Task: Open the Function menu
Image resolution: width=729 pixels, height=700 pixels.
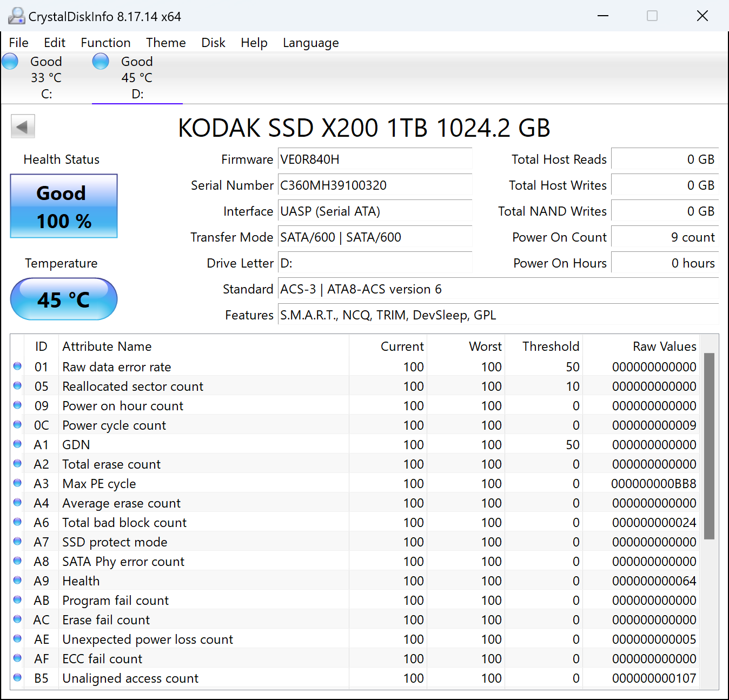Action: [x=105, y=43]
